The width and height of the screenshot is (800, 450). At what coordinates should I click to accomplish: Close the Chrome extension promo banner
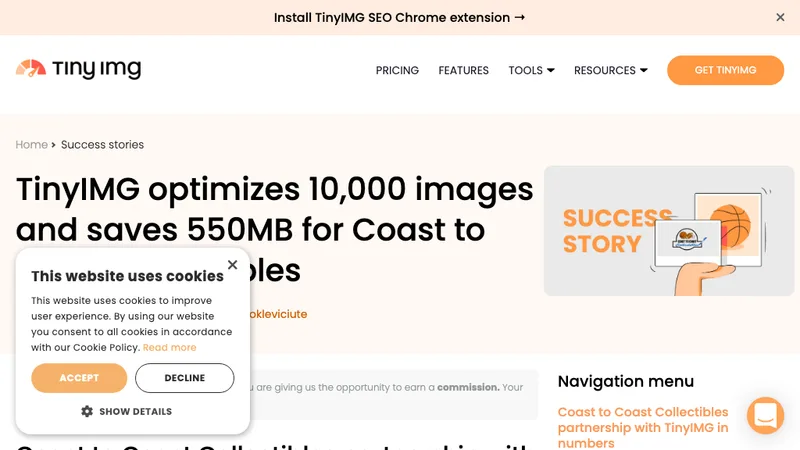(x=780, y=17)
